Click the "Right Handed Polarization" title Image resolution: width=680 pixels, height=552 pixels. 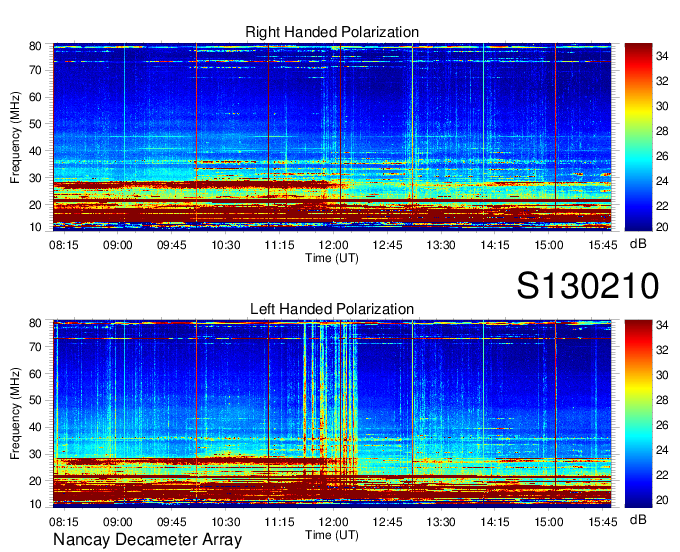point(332,32)
